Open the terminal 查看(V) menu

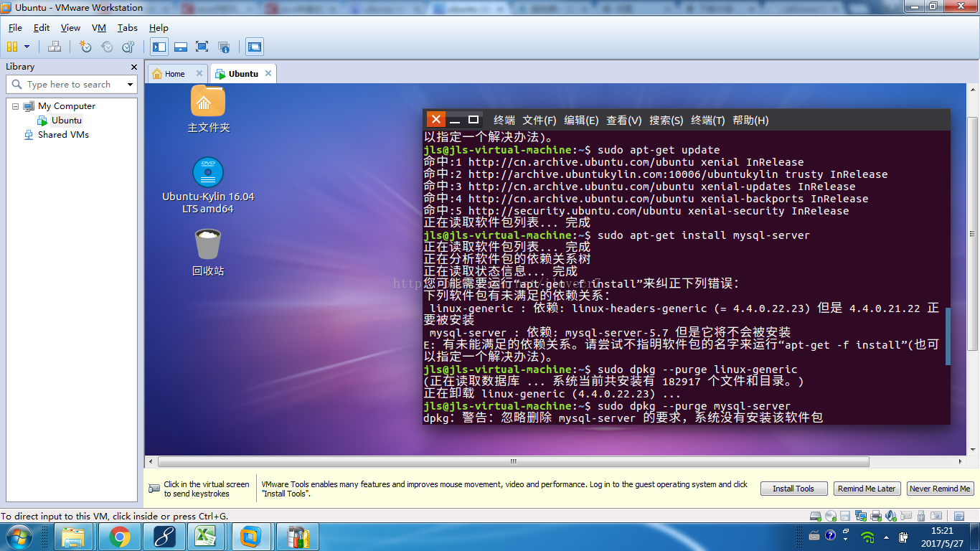coord(624,121)
